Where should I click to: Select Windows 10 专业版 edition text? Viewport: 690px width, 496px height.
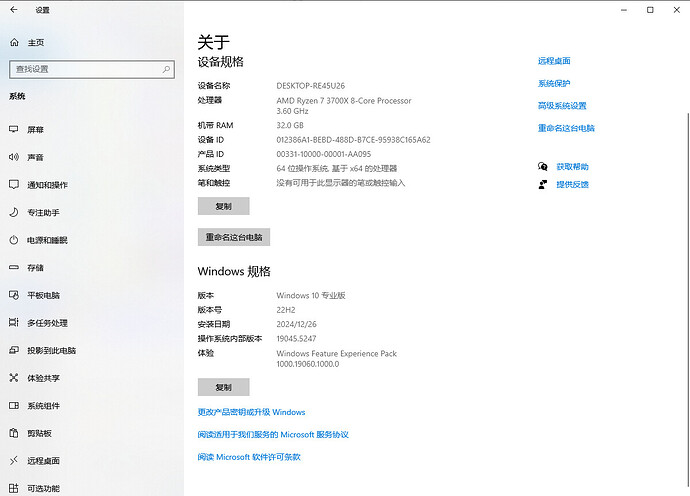311,295
